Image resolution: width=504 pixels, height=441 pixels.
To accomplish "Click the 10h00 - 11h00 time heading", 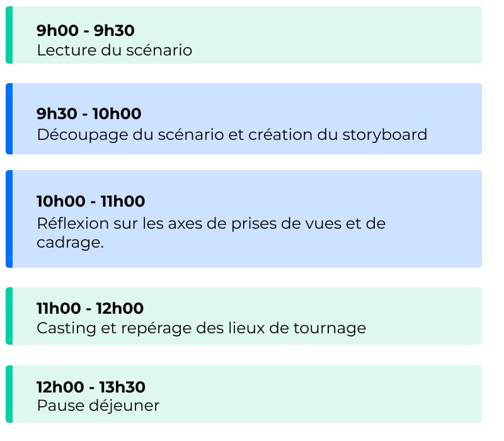I will [x=91, y=202].
